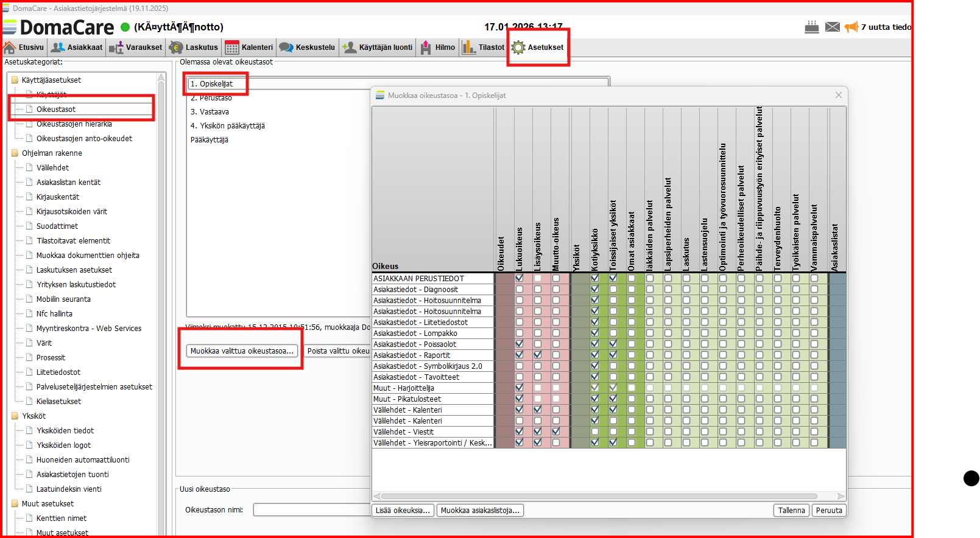
Task: Open the Tilastot statistics view
Action: pyautogui.click(x=484, y=47)
